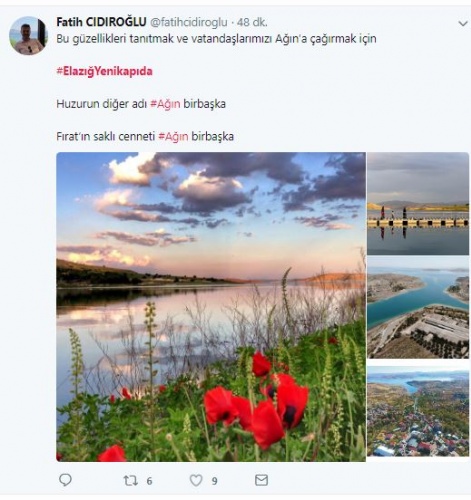471x500 pixels.
Task: Click the retweet count number 6
Action: 149,481
